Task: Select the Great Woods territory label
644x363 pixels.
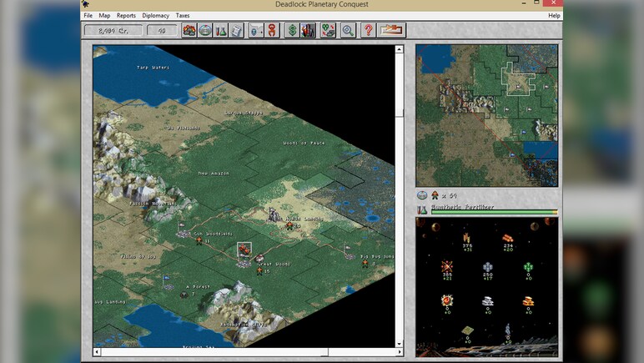Action: [x=274, y=264]
